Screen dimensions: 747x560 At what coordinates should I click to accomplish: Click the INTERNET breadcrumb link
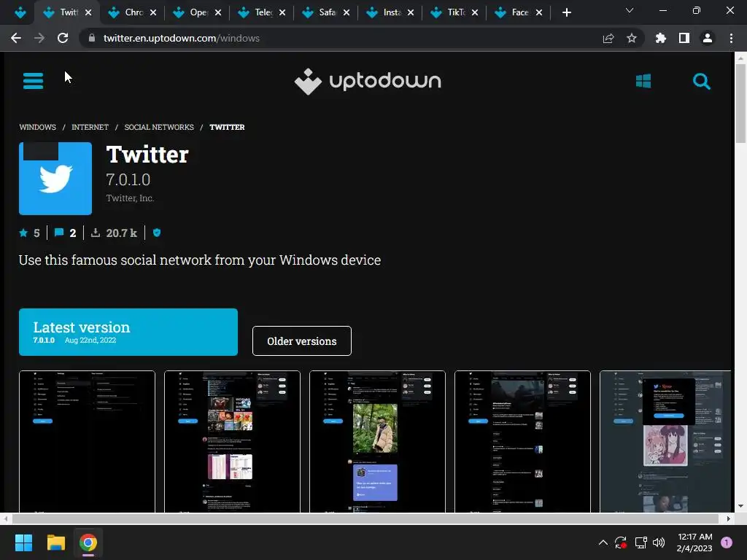pos(90,127)
